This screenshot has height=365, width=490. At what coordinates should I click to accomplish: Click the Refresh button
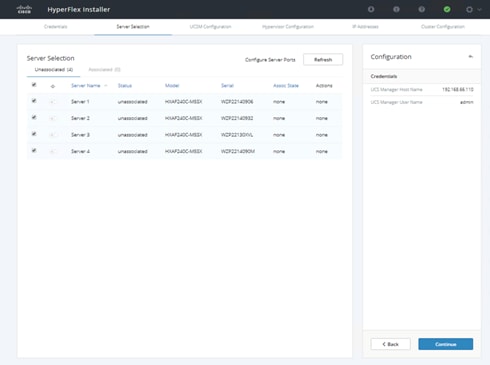pos(323,60)
